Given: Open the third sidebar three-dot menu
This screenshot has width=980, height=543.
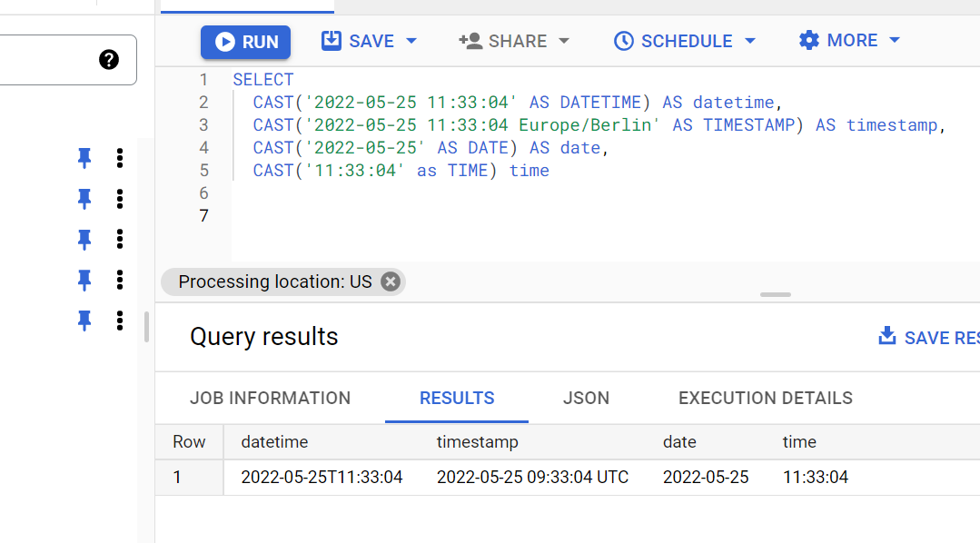Looking at the screenshot, I should tap(120, 240).
